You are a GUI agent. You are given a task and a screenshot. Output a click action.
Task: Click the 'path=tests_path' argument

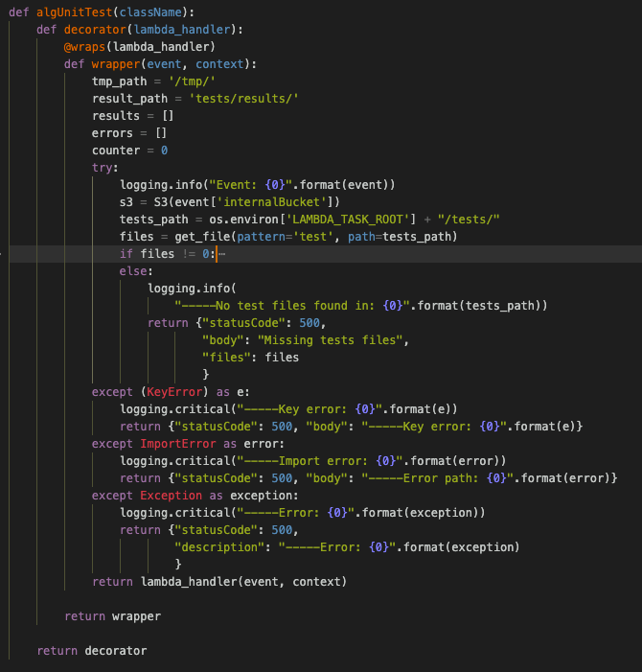400,237
